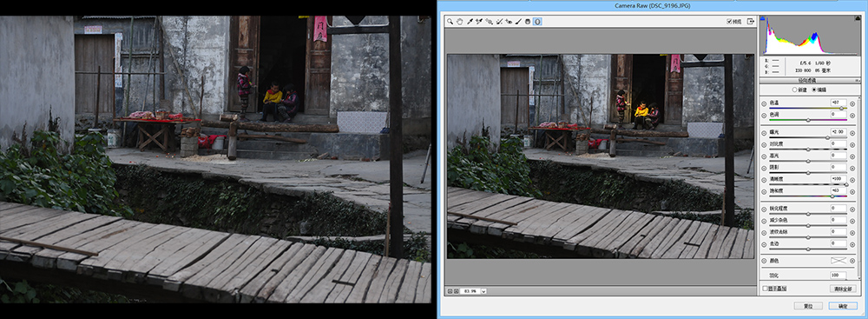Click the 色温 slider track
This screenshot has width=868, height=319.
click(x=808, y=108)
